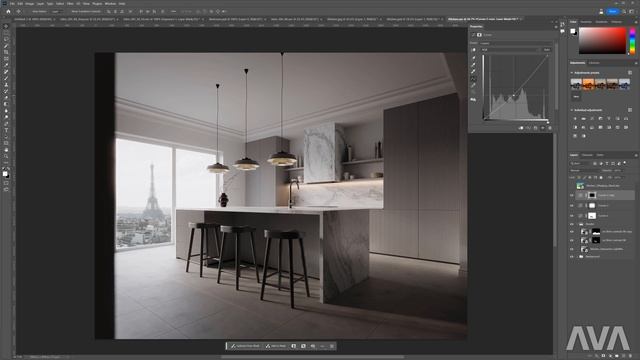Choose the black point eyedropper in Curves
The image size is (640, 360).
[473, 58]
